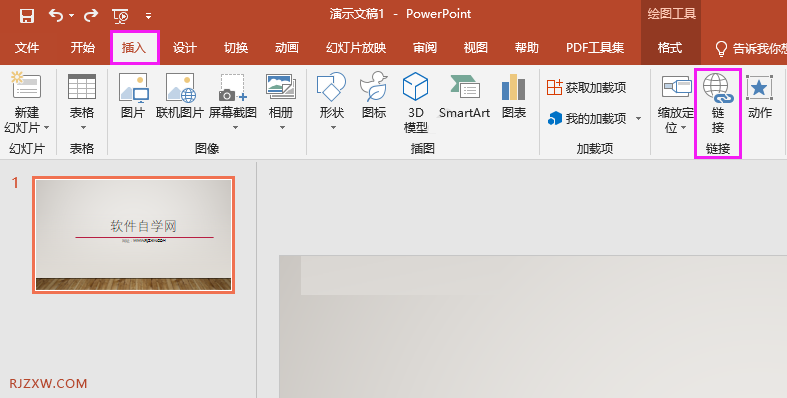Open the undo history dropdown arrow
Image resolution: width=787 pixels, height=398 pixels.
(x=71, y=16)
